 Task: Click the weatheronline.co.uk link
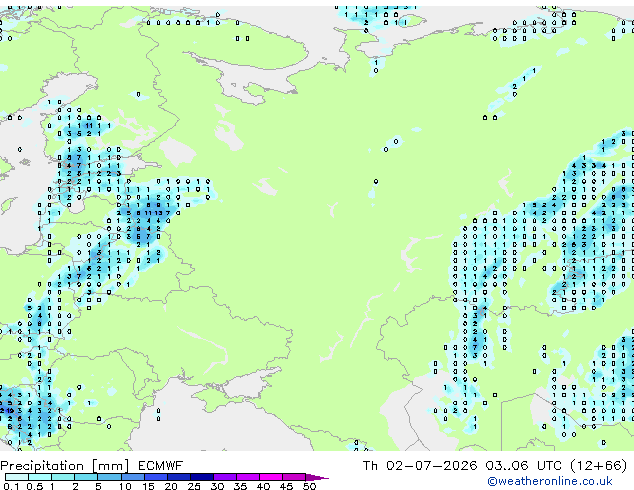(x=549, y=481)
